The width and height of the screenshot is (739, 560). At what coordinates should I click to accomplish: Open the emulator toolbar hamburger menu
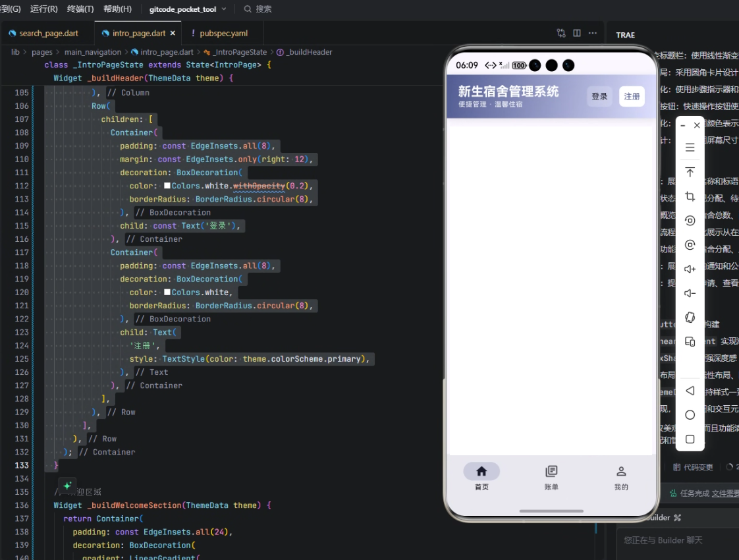(690, 148)
